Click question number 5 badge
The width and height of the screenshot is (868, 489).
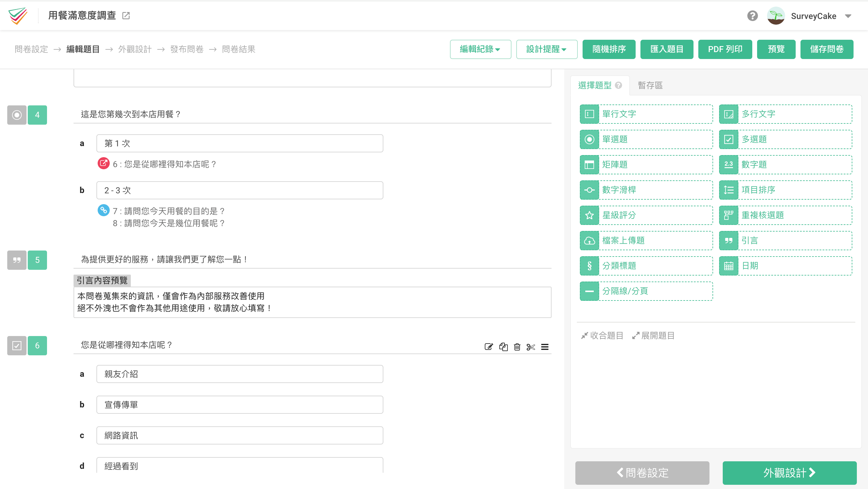(37, 260)
